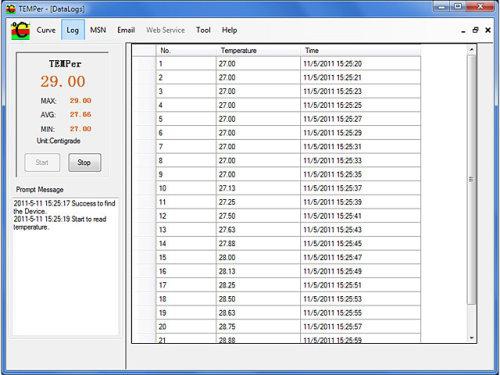
Task: Click the Time column header
Action: [360, 51]
